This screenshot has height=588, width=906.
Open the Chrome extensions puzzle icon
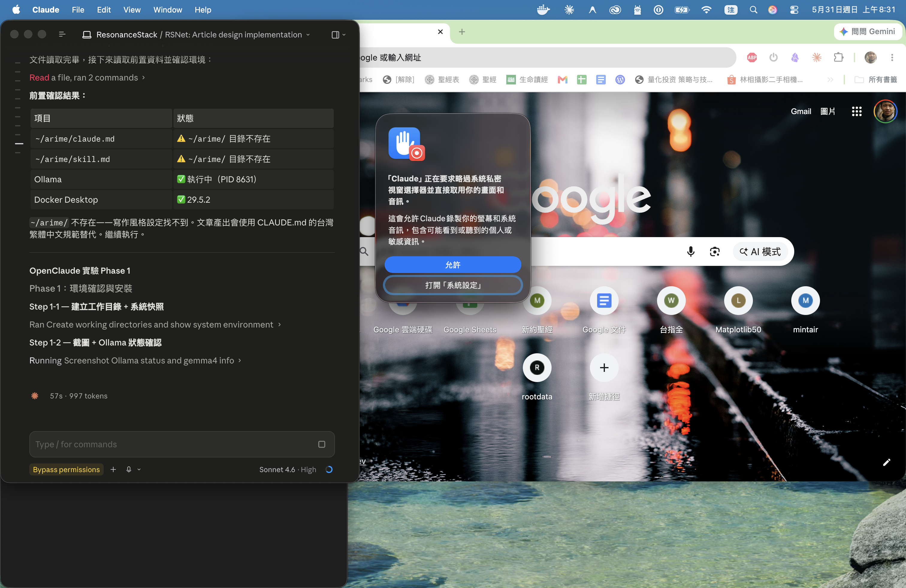click(839, 57)
